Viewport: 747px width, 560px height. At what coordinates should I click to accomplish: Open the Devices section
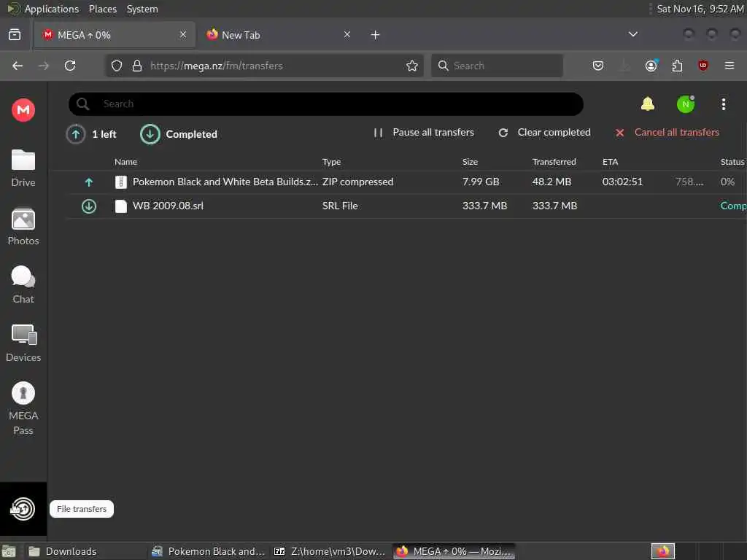(23, 343)
